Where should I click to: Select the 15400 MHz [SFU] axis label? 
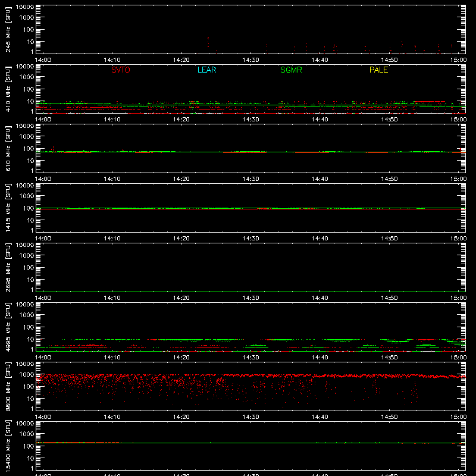[x=8, y=446]
